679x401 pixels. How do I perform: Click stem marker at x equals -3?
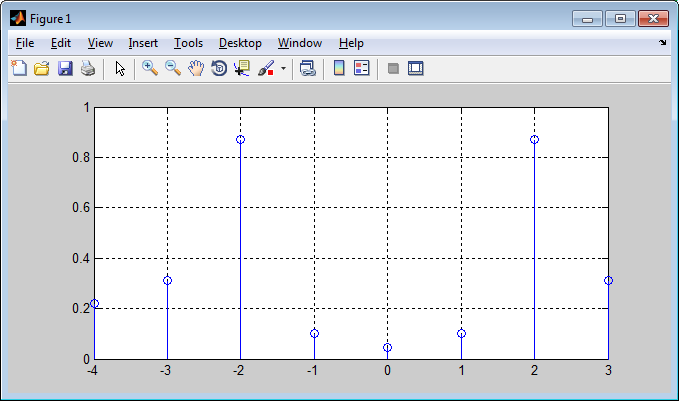point(168,281)
